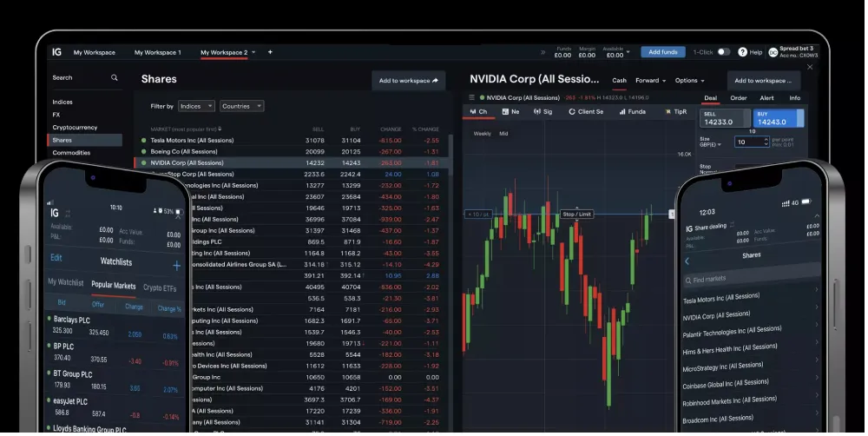Viewport: 868px width, 436px height.
Task: Select Commodities in the sidebar
Action: (x=71, y=153)
